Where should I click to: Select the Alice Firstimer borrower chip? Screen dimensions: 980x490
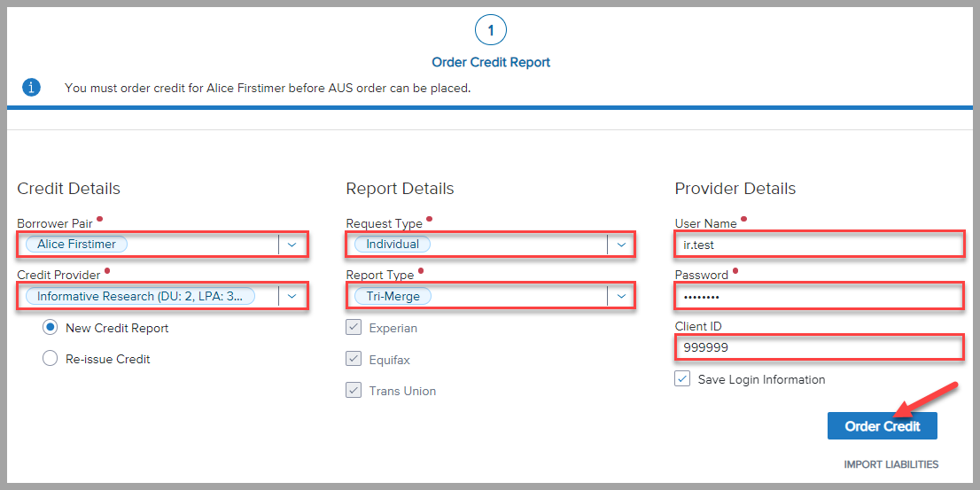pyautogui.click(x=77, y=245)
